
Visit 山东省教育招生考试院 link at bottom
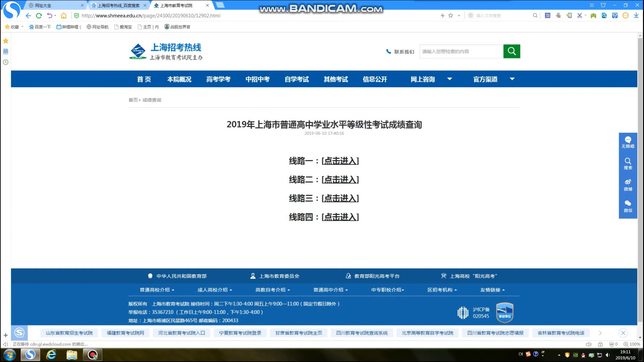(x=69, y=333)
